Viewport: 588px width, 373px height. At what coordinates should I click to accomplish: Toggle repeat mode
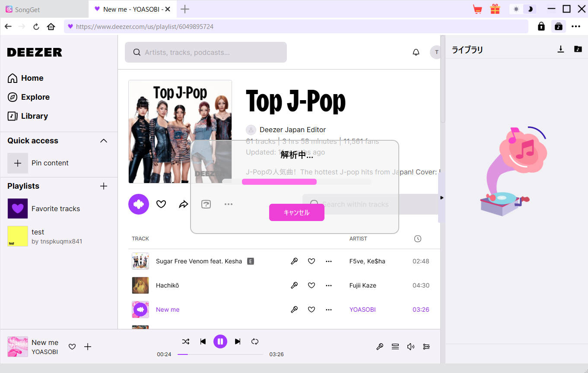point(255,341)
